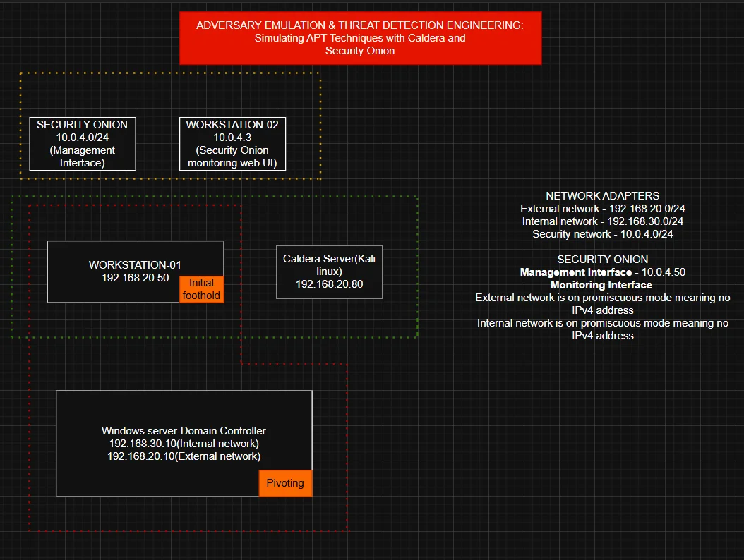Click the NETWORK ADAPTERS heading text
The height and width of the screenshot is (560, 744).
pos(602,196)
